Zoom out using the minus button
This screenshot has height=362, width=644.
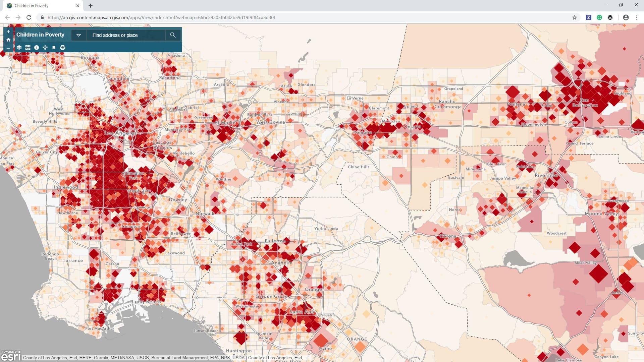[x=8, y=49]
